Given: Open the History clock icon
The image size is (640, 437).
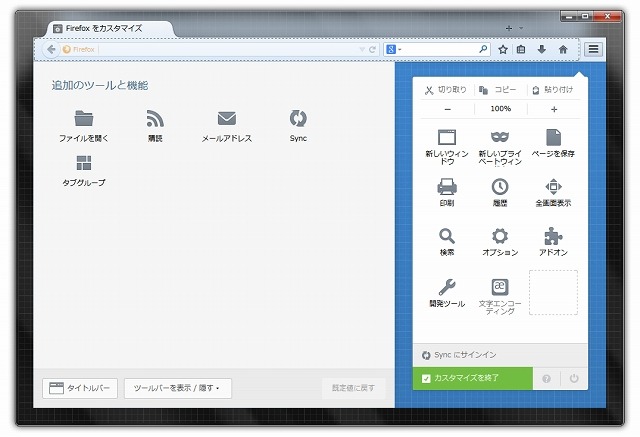Looking at the screenshot, I should pyautogui.click(x=500, y=186).
